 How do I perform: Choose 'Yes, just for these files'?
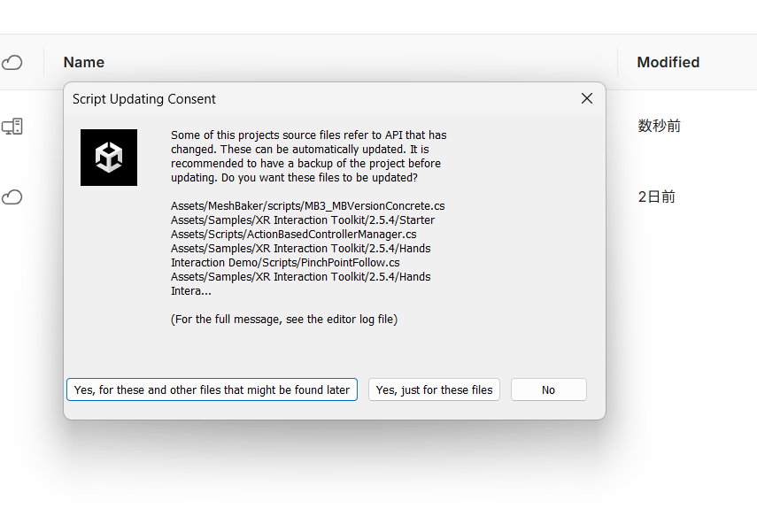[434, 389]
